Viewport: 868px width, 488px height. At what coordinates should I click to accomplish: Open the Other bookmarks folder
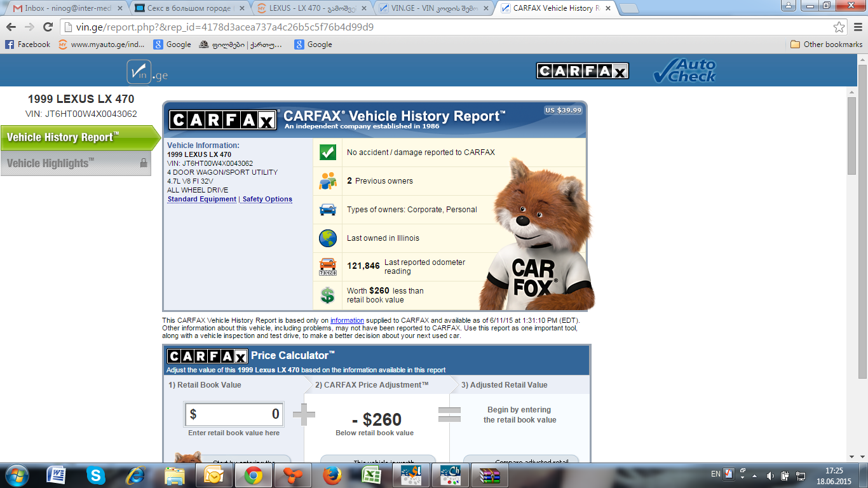826,44
